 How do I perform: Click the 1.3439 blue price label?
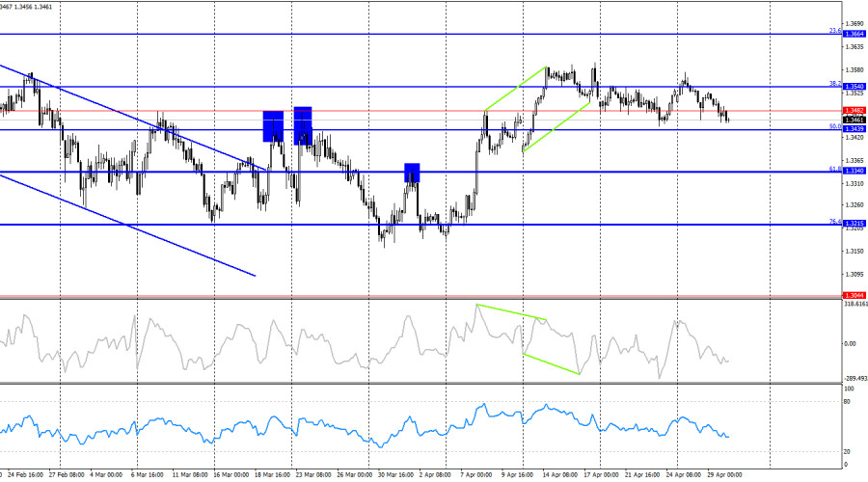[x=854, y=129]
